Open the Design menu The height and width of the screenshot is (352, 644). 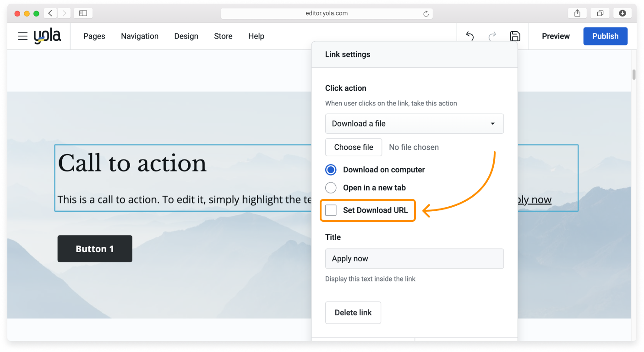point(186,36)
